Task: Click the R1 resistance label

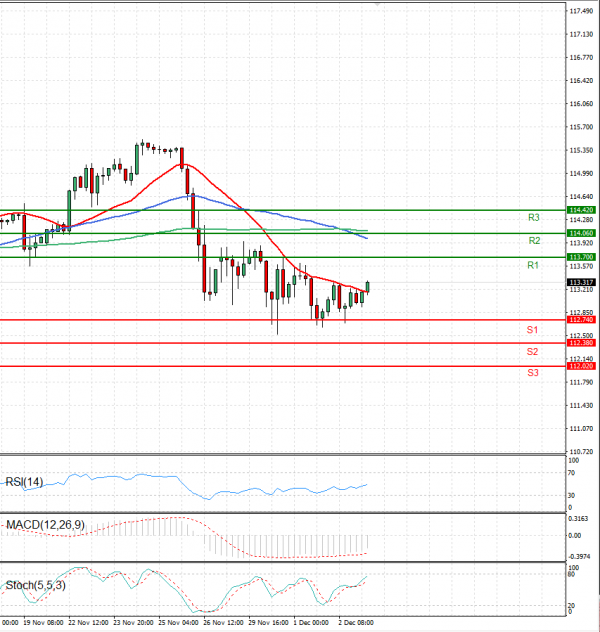Action: coord(533,265)
